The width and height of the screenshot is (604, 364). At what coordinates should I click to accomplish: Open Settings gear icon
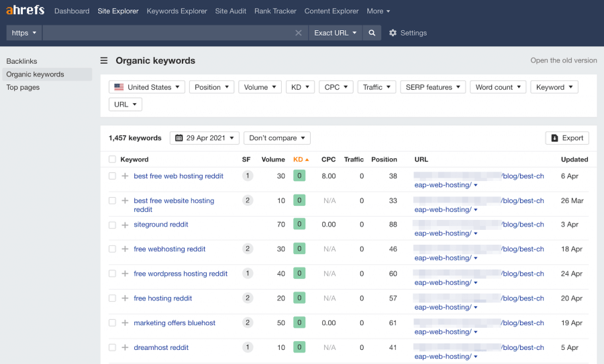coord(393,33)
